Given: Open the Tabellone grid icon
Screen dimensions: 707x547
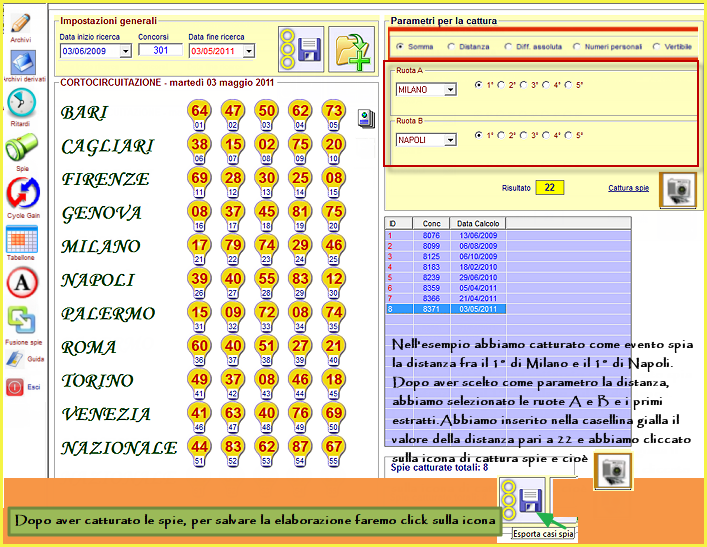Looking at the screenshot, I should pyautogui.click(x=21, y=239).
